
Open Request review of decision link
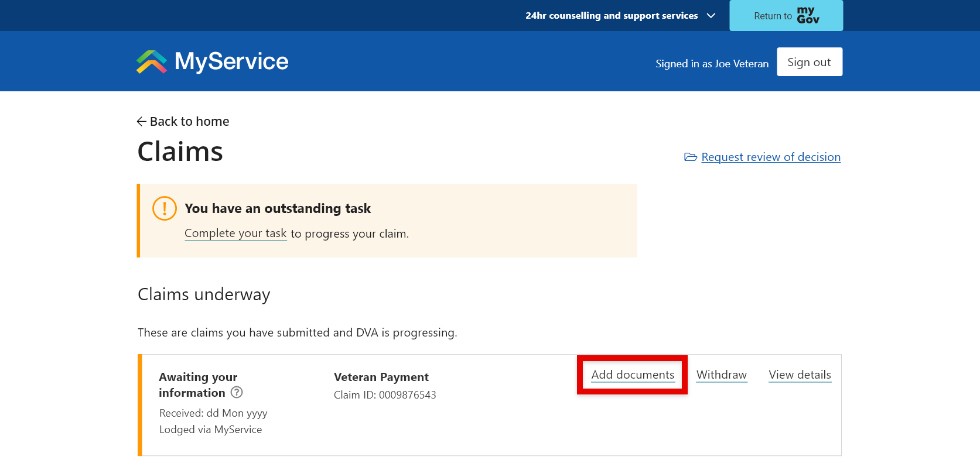point(771,157)
